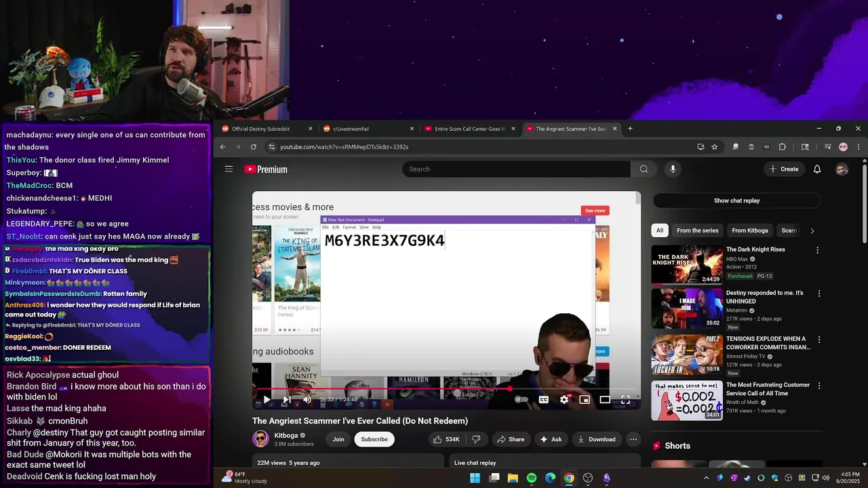The width and height of the screenshot is (868, 488).
Task: Click the Ask button
Action: (551, 439)
